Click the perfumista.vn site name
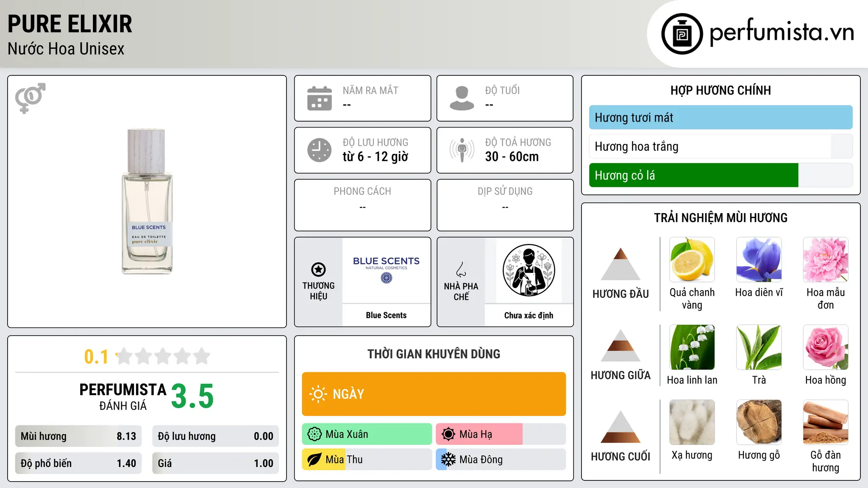Image resolution: width=868 pixels, height=488 pixels. 782,32
